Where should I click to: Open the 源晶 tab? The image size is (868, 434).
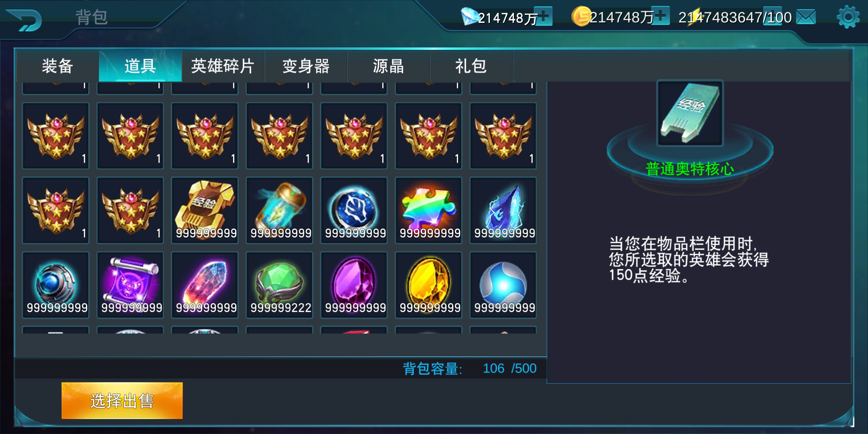(x=389, y=66)
